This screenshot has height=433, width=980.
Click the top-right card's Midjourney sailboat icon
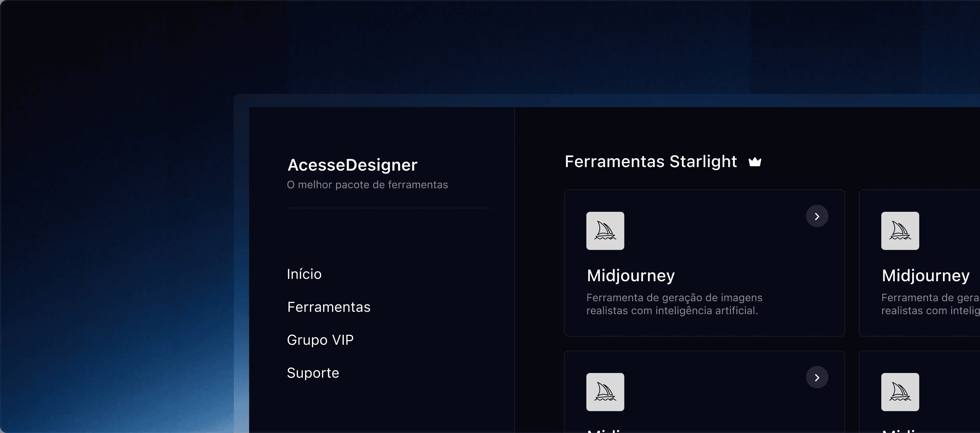(900, 231)
